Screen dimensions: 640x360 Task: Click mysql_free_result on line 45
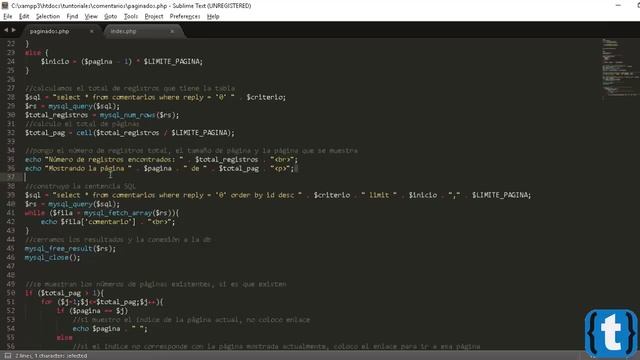pyautogui.click(x=59, y=249)
